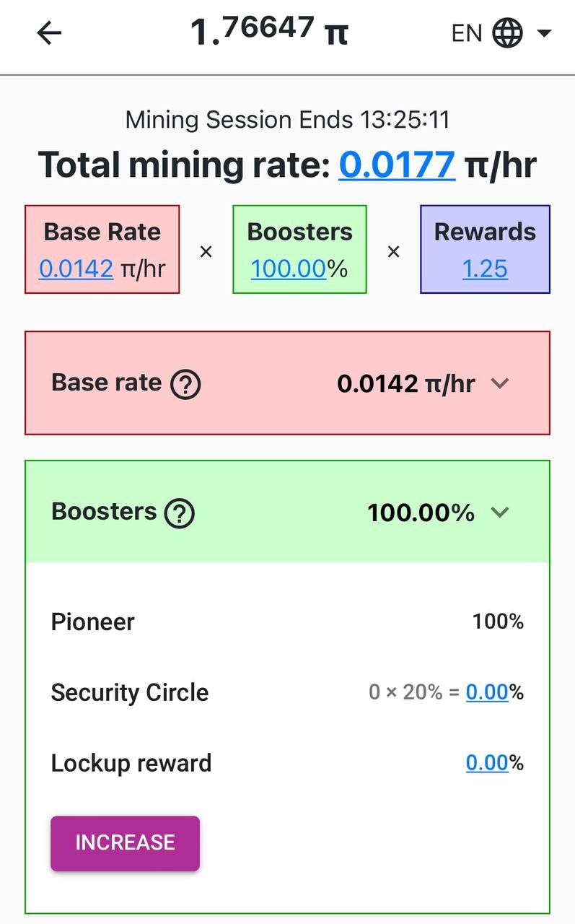Click Lockup reward 0.00 percent link
The width and height of the screenshot is (575, 924).
click(487, 763)
